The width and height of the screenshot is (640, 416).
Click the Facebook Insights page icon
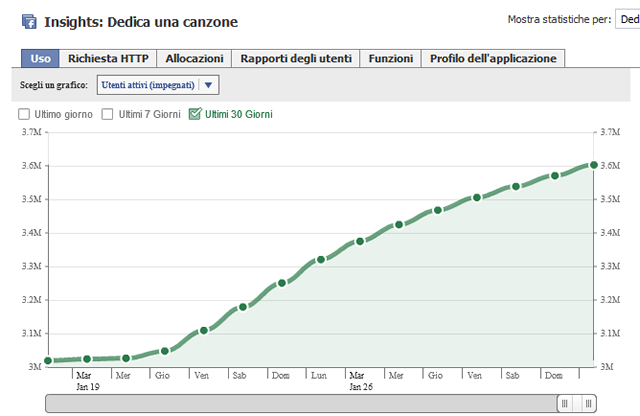pyautogui.click(x=29, y=22)
